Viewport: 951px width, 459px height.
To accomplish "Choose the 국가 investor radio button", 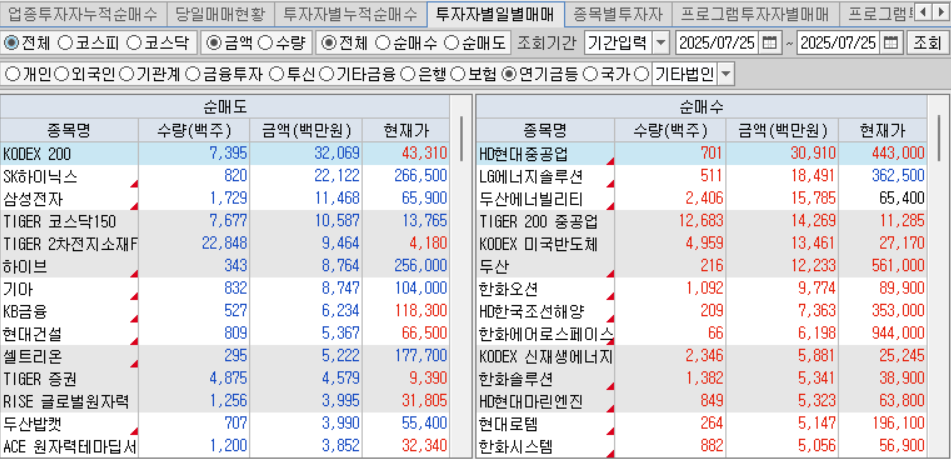I will point(589,75).
